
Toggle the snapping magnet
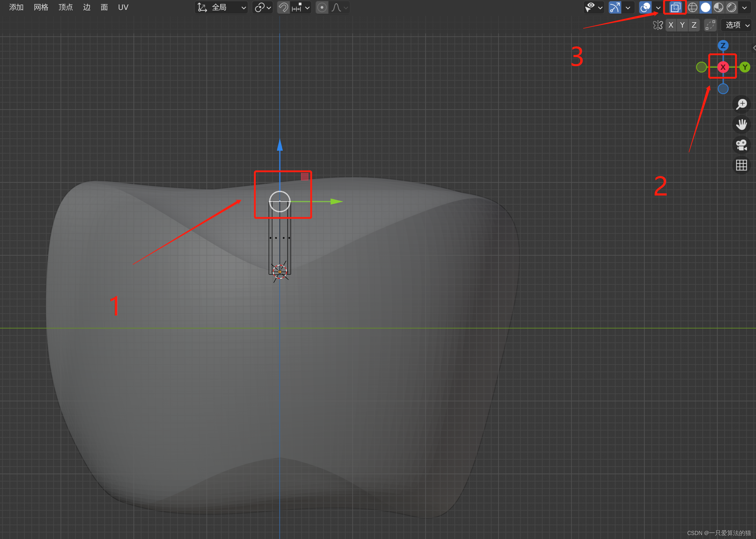pyautogui.click(x=283, y=7)
